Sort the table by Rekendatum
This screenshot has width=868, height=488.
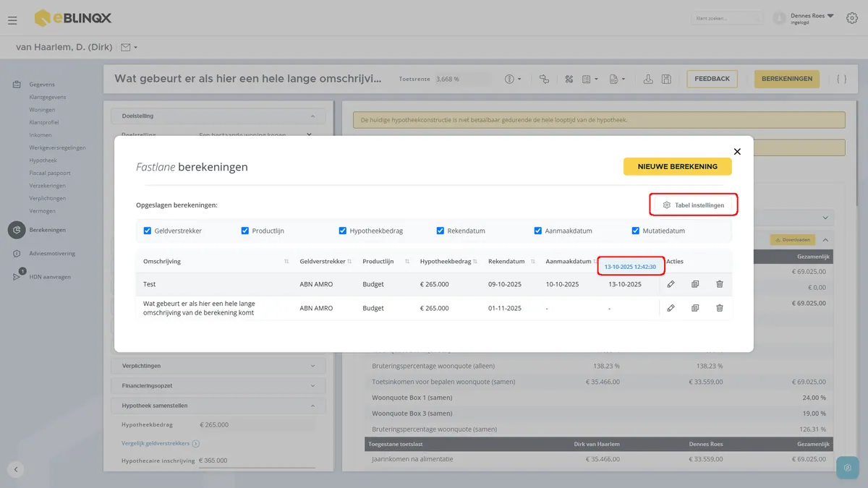pos(534,261)
